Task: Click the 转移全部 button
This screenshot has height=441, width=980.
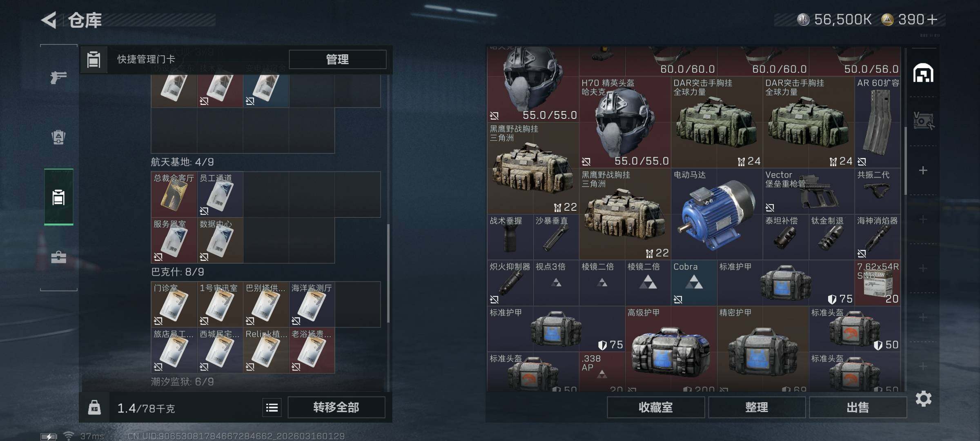Action: (x=336, y=408)
